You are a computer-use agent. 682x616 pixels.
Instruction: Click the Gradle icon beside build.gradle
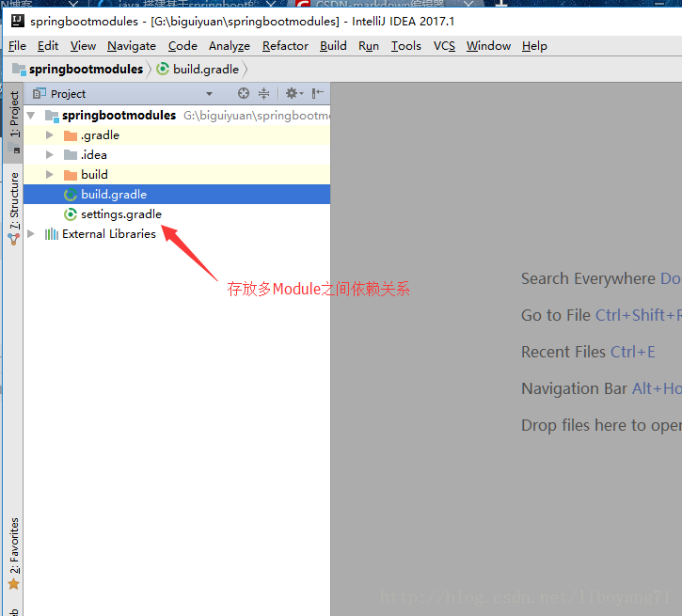(70, 195)
